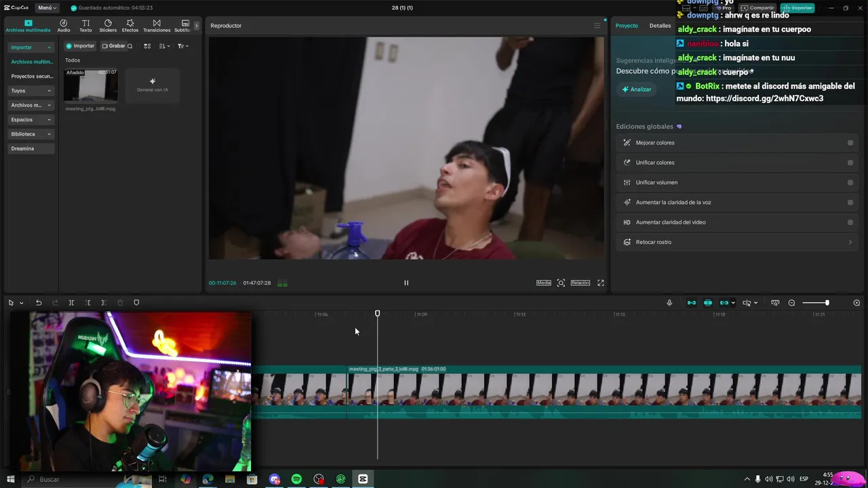
Task: Click the Analizar button
Action: [x=636, y=89]
